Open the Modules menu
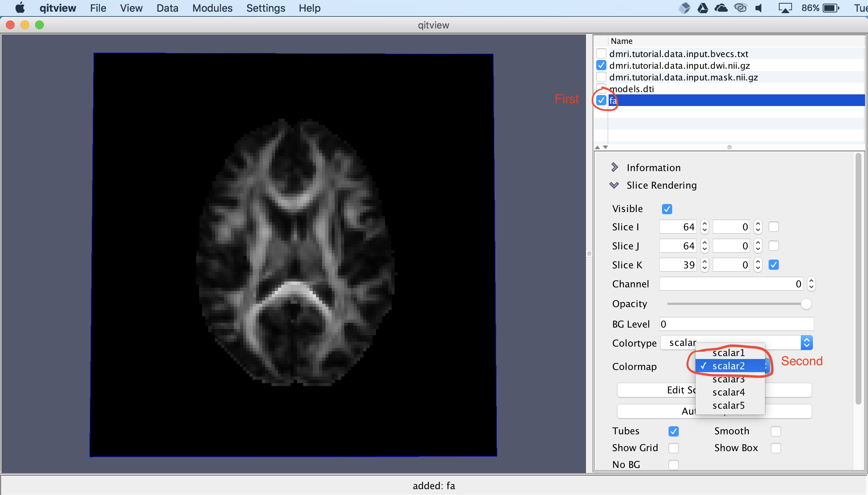 tap(212, 8)
